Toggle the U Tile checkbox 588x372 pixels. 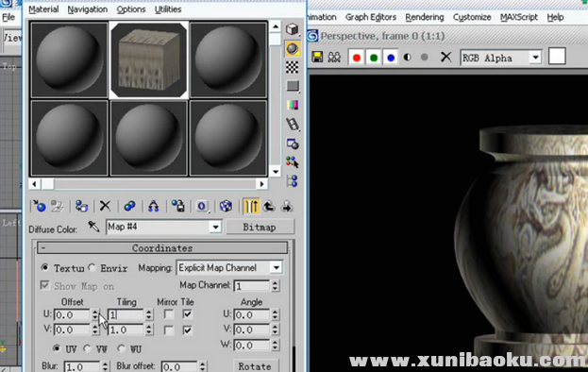pyautogui.click(x=187, y=313)
